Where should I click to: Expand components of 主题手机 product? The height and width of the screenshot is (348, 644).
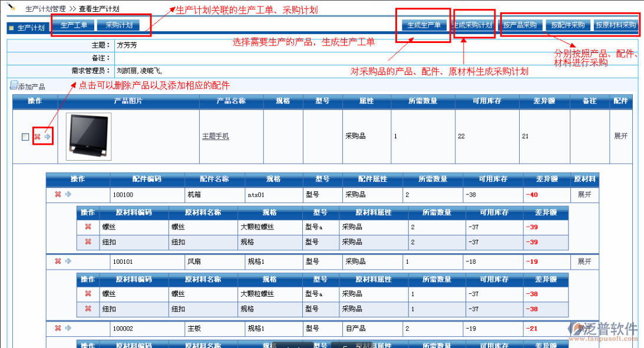coord(620,136)
